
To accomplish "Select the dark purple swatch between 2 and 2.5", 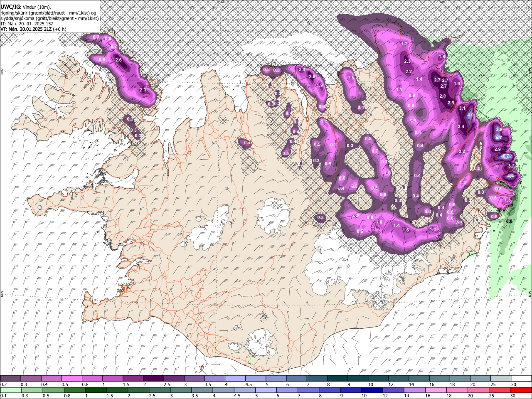I will point(153,378).
